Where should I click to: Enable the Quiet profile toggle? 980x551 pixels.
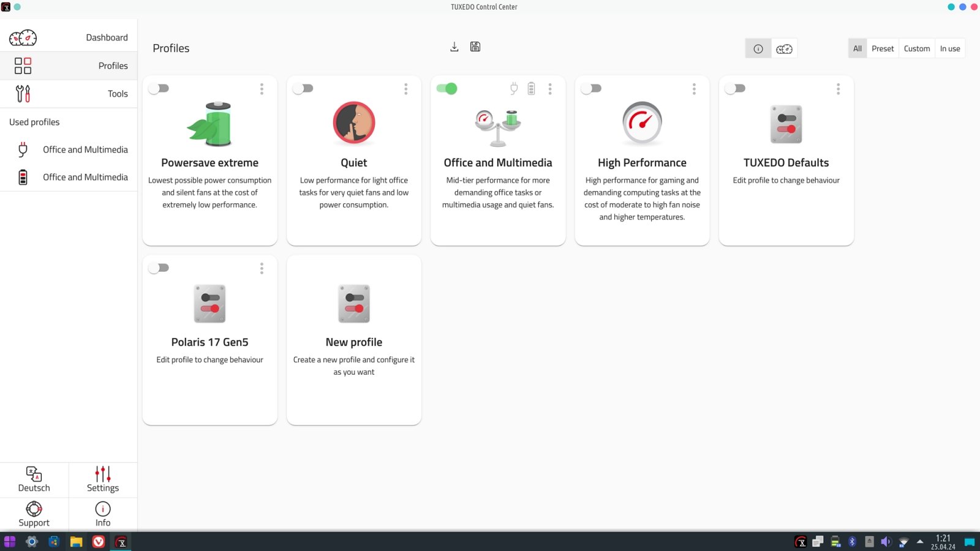303,89
